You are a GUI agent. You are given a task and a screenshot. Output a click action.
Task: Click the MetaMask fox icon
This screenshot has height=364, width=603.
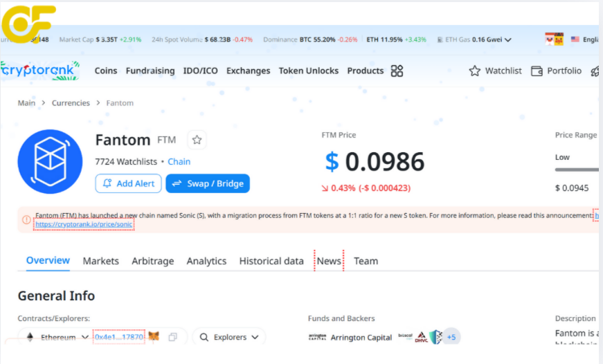point(154,337)
